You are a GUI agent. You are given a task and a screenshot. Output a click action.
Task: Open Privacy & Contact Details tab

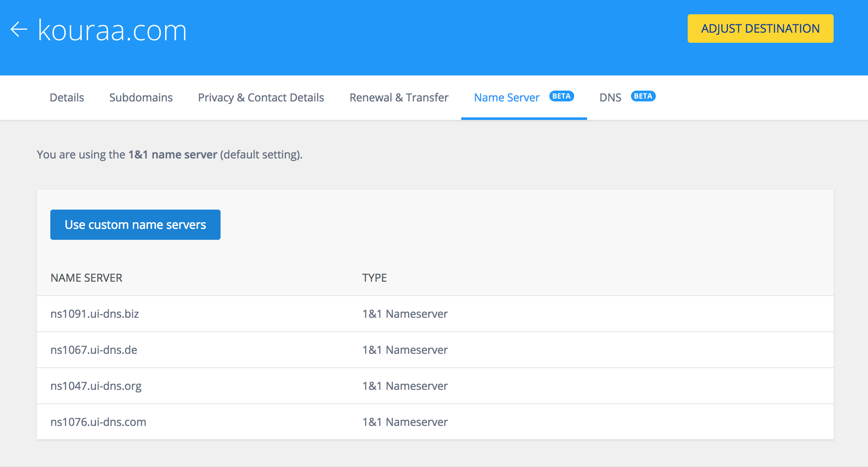click(x=261, y=98)
